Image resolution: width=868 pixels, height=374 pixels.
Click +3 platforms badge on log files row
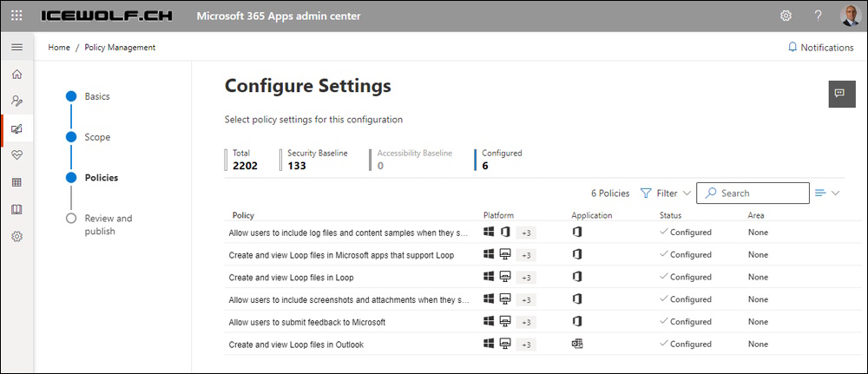526,233
